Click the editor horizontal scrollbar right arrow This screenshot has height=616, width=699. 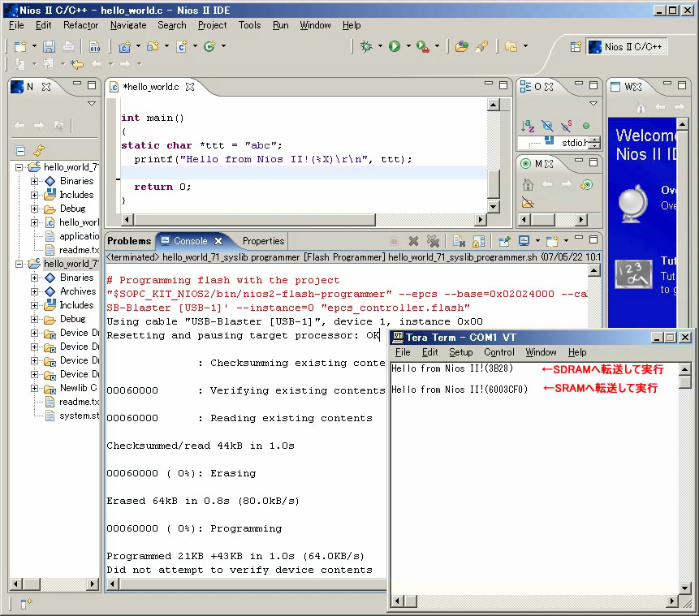[480, 220]
